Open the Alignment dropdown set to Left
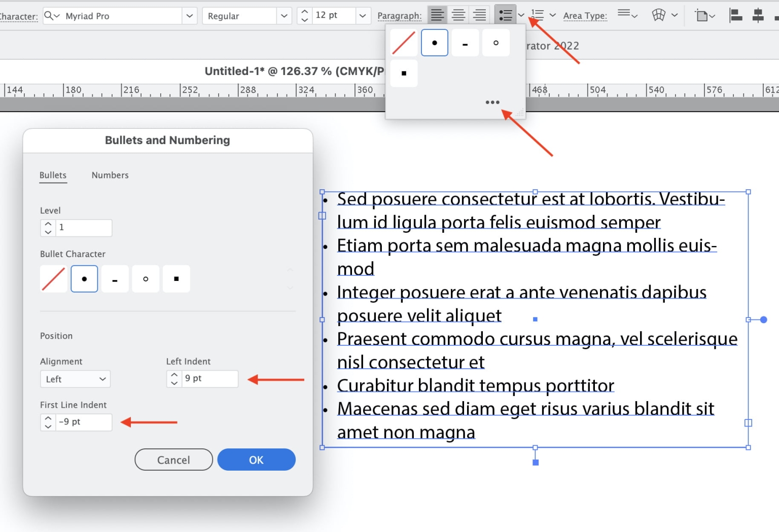This screenshot has height=532, width=779. pos(75,379)
